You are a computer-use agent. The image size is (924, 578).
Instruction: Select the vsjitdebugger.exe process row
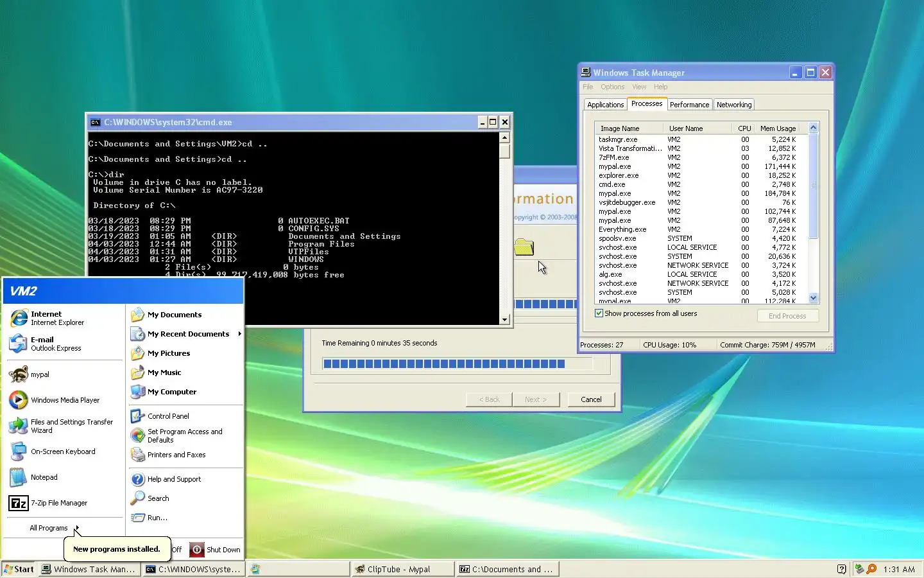coord(701,202)
